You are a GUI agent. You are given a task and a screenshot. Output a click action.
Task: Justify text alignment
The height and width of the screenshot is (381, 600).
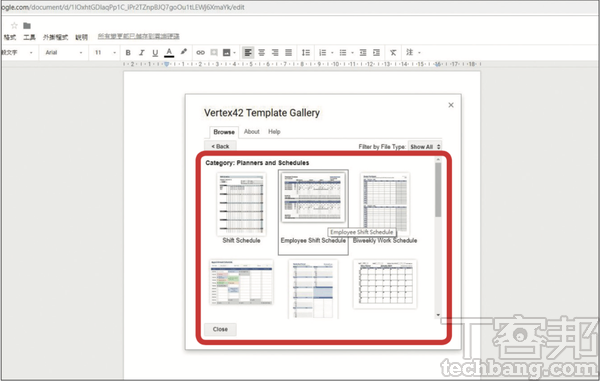[x=289, y=52]
